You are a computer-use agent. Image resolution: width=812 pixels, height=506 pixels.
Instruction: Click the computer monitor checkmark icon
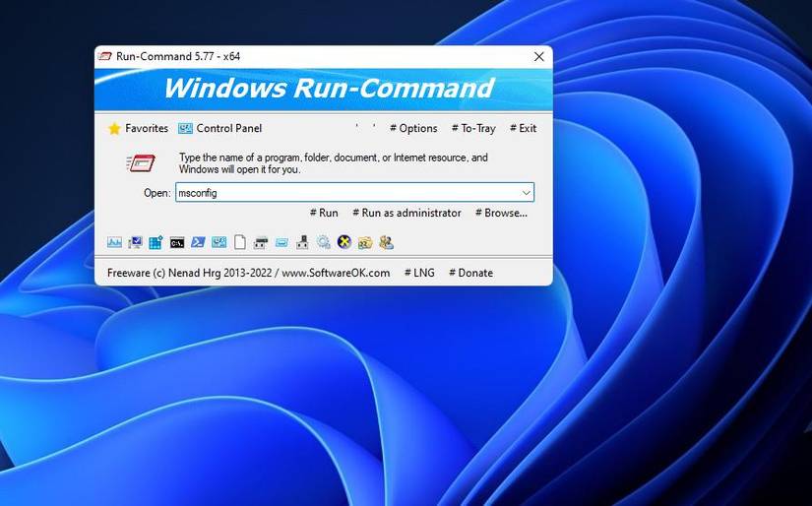[x=135, y=242]
